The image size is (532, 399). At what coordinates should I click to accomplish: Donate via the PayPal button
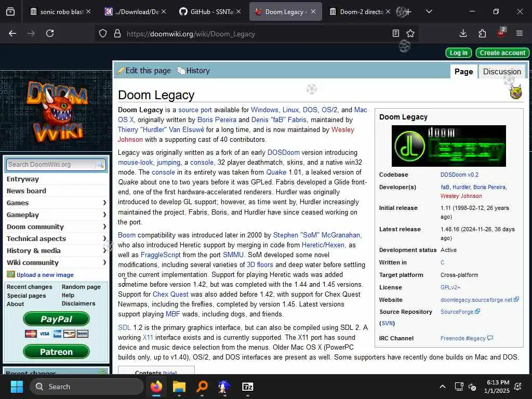(x=56, y=319)
